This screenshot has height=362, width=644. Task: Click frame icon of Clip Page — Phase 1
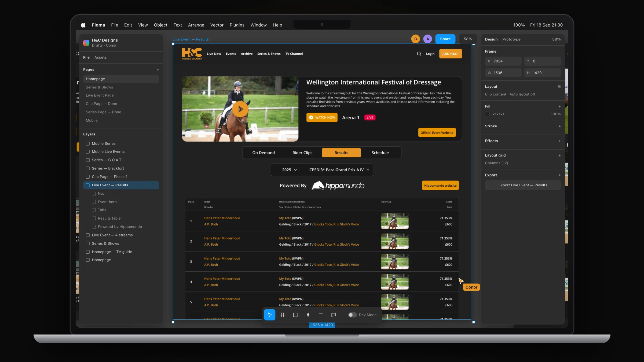pos(87,177)
